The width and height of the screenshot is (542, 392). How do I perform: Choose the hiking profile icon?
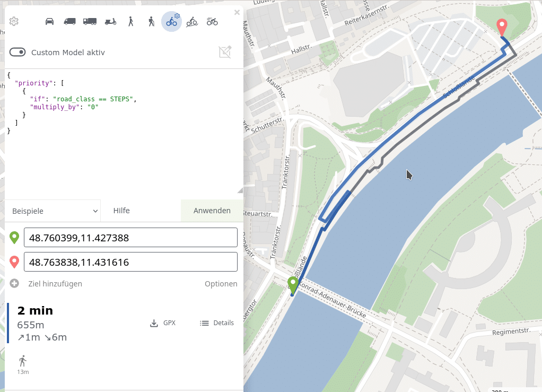tap(151, 21)
